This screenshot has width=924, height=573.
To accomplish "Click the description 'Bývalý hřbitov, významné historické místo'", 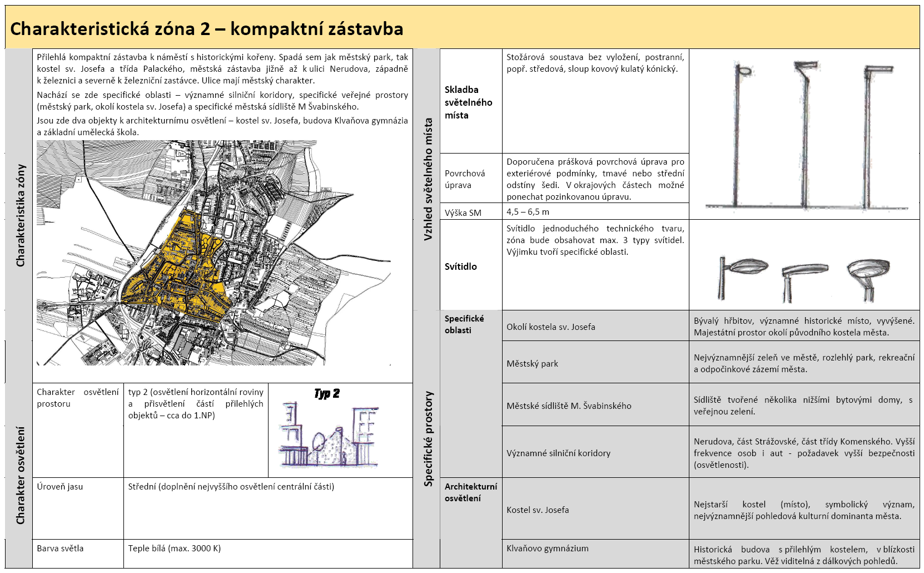I will tap(804, 327).
